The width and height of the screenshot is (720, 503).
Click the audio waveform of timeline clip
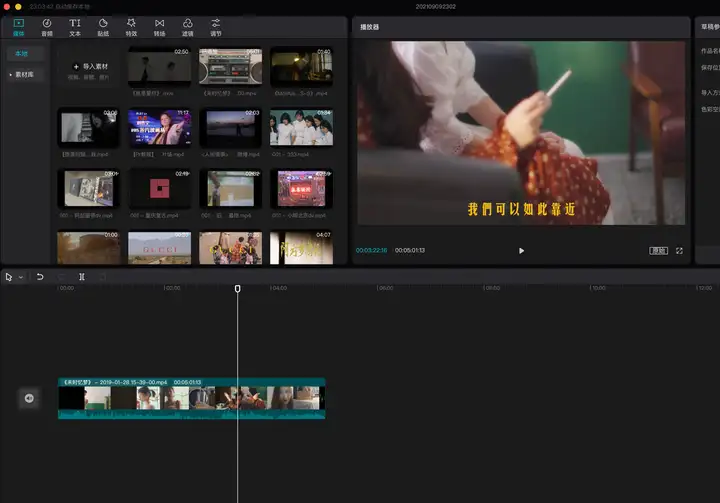191,414
